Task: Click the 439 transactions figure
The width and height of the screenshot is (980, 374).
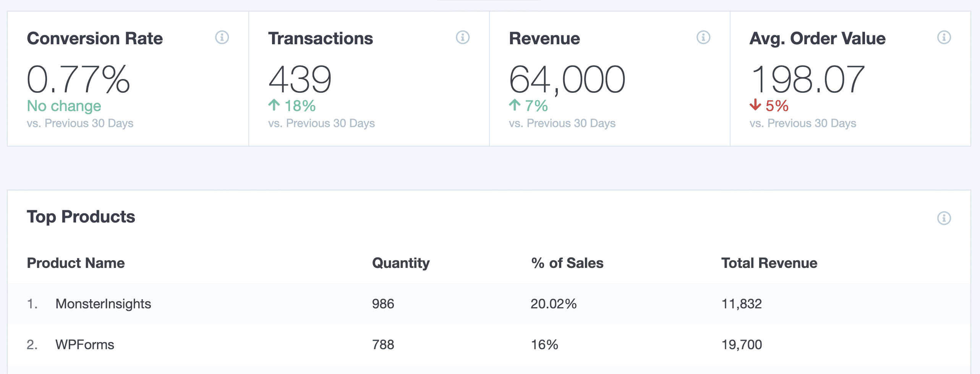Action: [x=300, y=79]
